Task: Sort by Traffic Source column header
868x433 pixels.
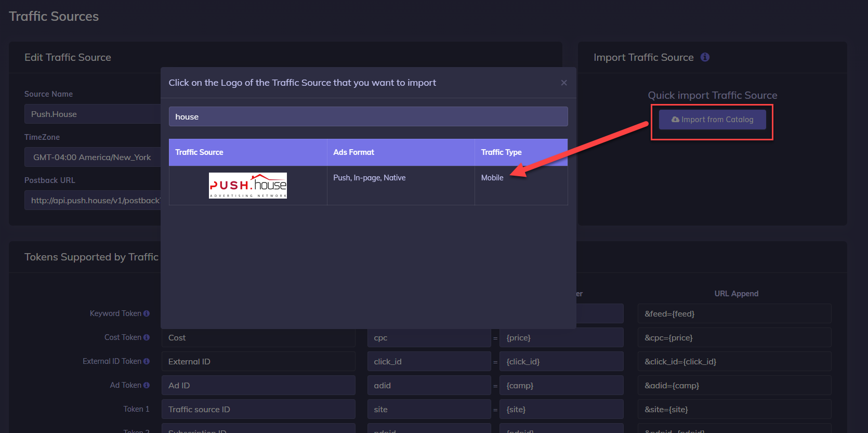Action: [x=199, y=152]
